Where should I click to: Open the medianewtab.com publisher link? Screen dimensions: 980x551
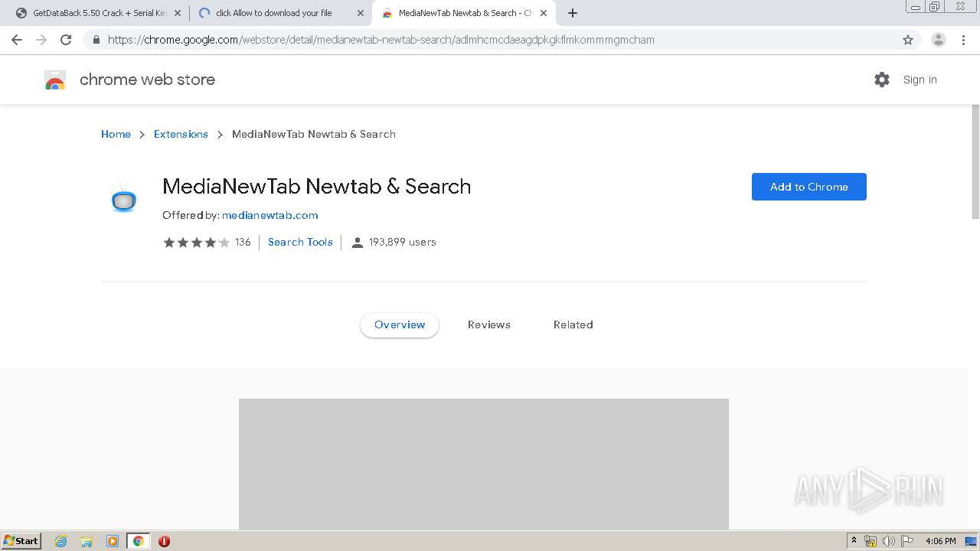[269, 215]
